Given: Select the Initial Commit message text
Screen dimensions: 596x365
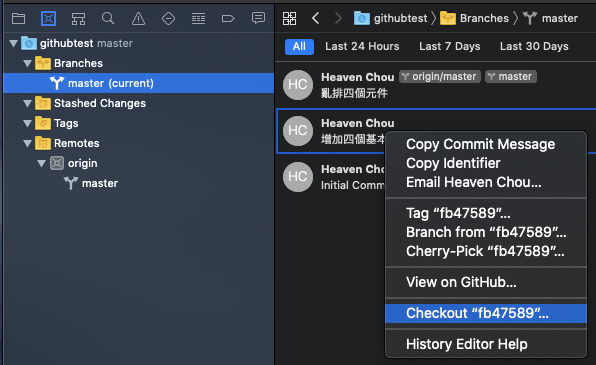Looking at the screenshot, I should point(353,185).
